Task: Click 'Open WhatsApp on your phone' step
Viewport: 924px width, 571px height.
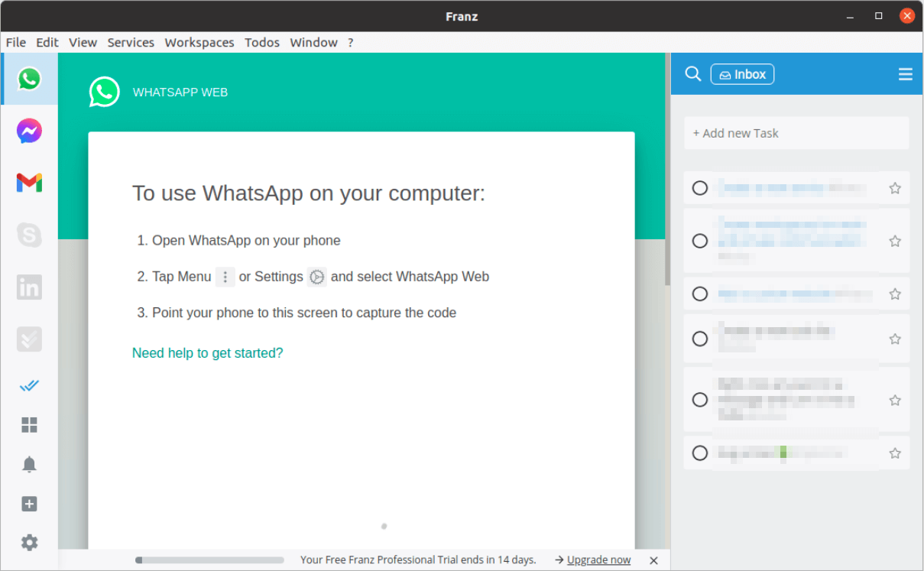Action: [246, 240]
